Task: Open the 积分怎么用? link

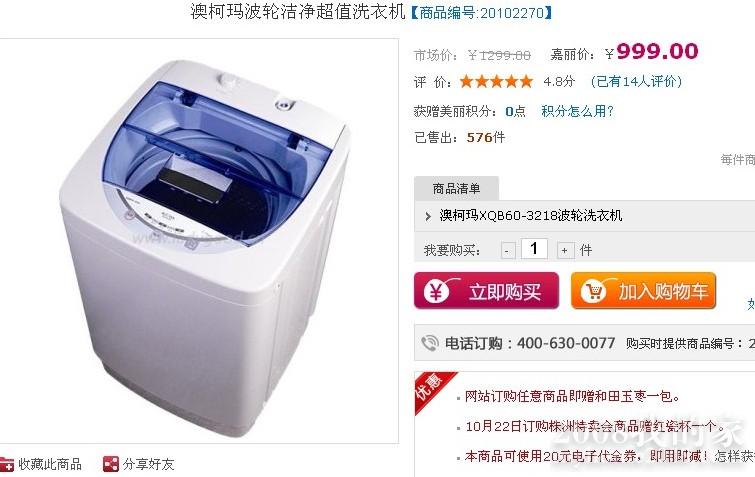Action: (577, 111)
